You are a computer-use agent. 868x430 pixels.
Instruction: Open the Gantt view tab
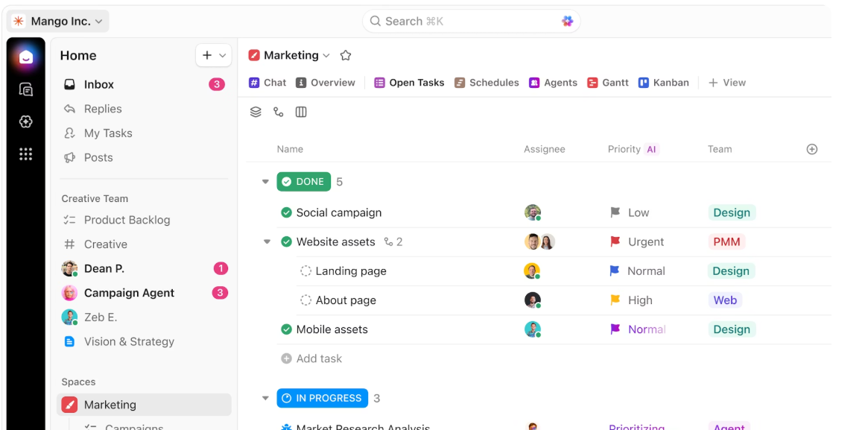tap(607, 82)
